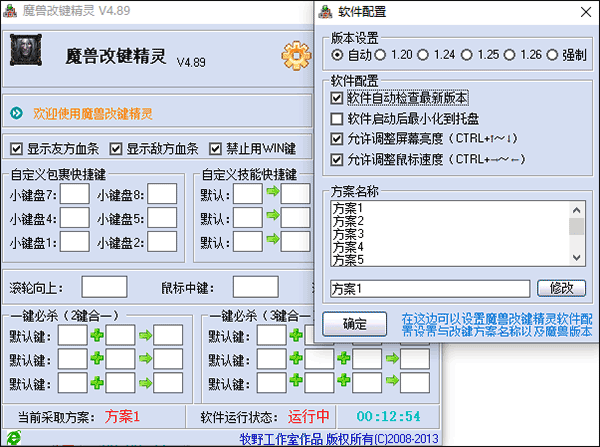Enable 软件启动后最小化到托盘 checkbox
600x447 pixels.
[x=337, y=119]
